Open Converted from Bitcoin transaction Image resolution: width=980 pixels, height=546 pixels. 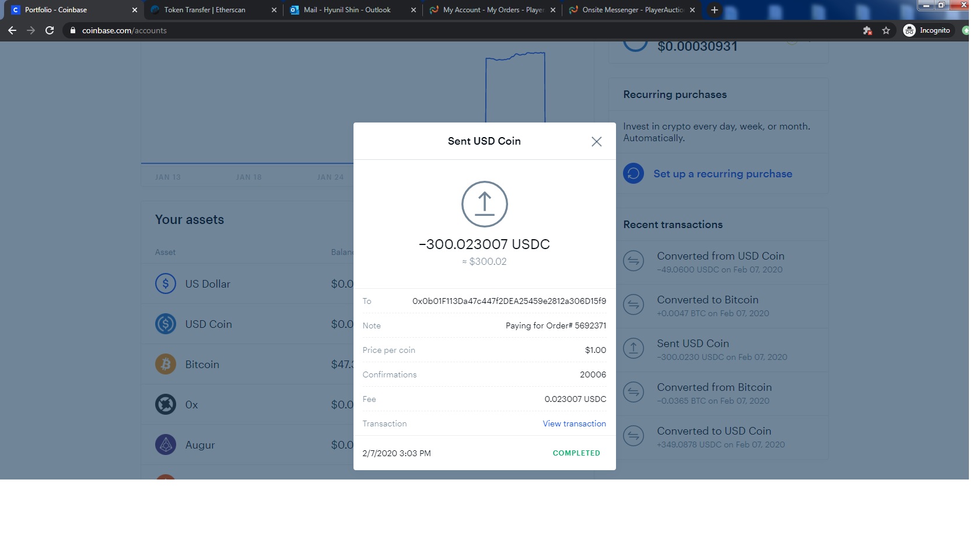(719, 393)
